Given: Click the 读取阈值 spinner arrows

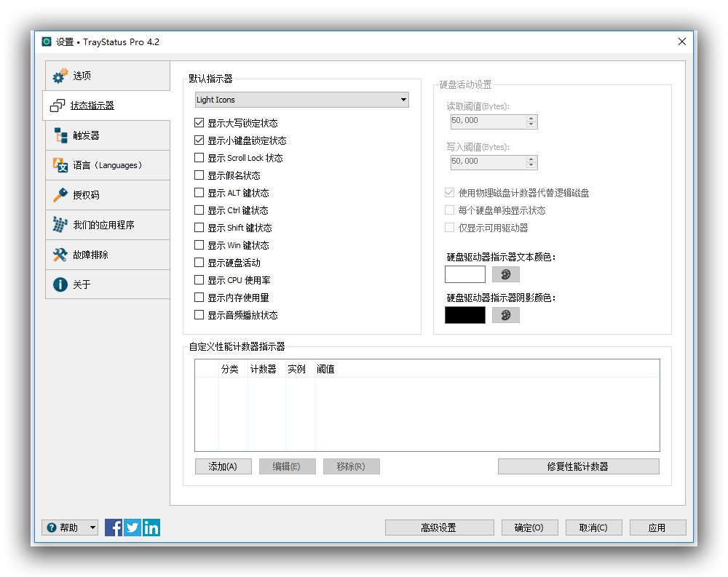Looking at the screenshot, I should click(x=531, y=122).
